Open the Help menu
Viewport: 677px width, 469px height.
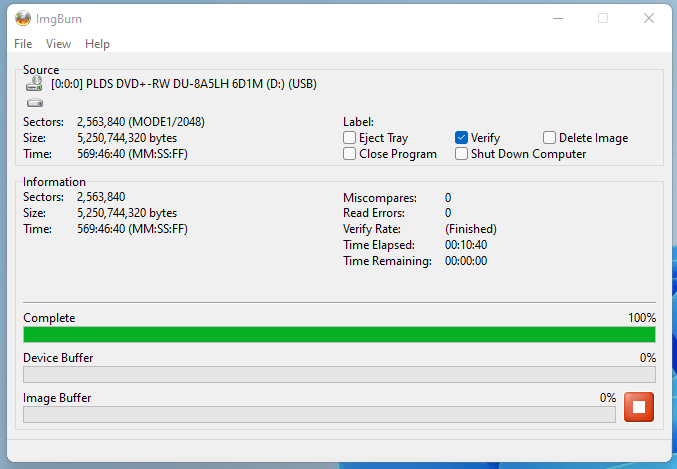97,44
